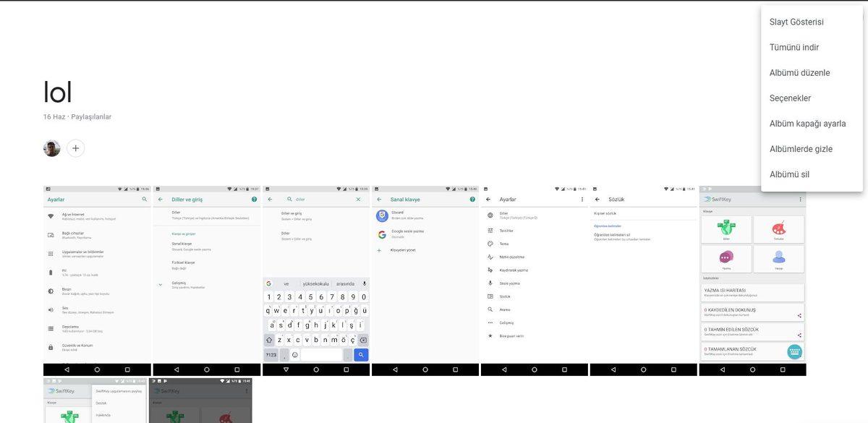The height and width of the screenshot is (423, 868).
Task: Click the Wi-Fi icon beside Ağ ve İnternet
Action: (51, 215)
